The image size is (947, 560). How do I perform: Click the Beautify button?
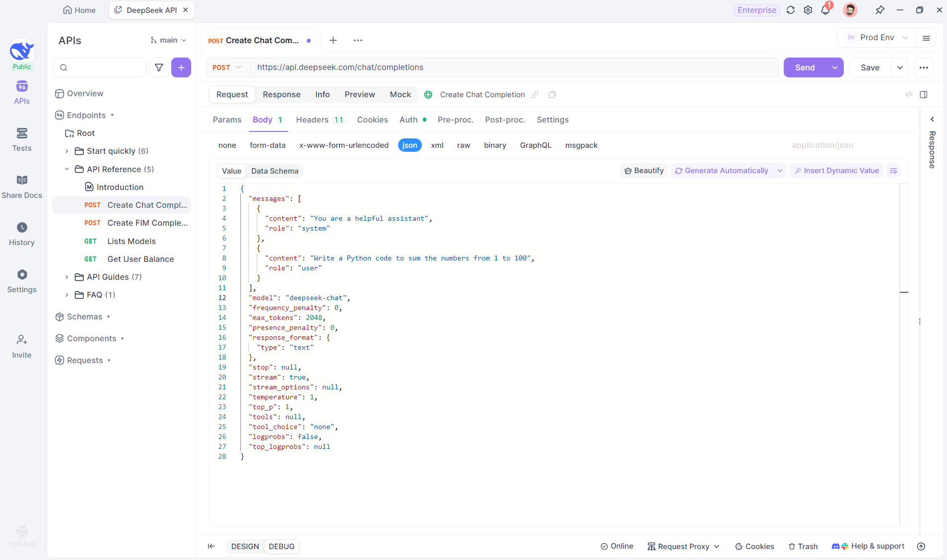point(644,171)
